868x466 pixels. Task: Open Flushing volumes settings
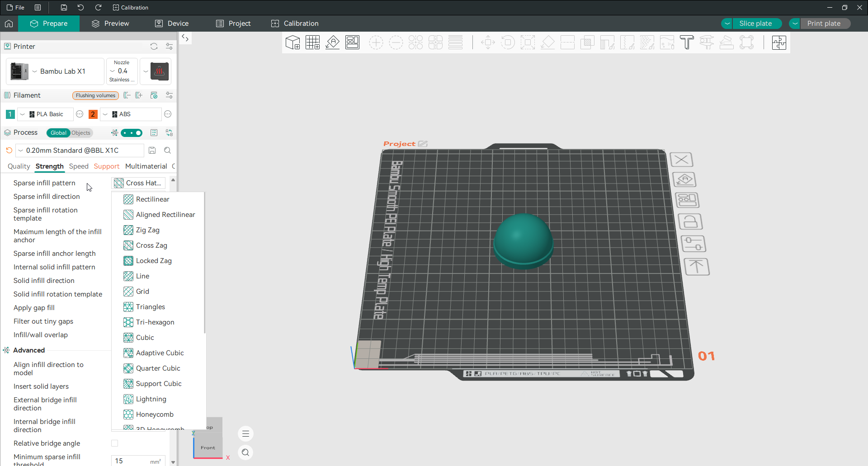click(95, 95)
